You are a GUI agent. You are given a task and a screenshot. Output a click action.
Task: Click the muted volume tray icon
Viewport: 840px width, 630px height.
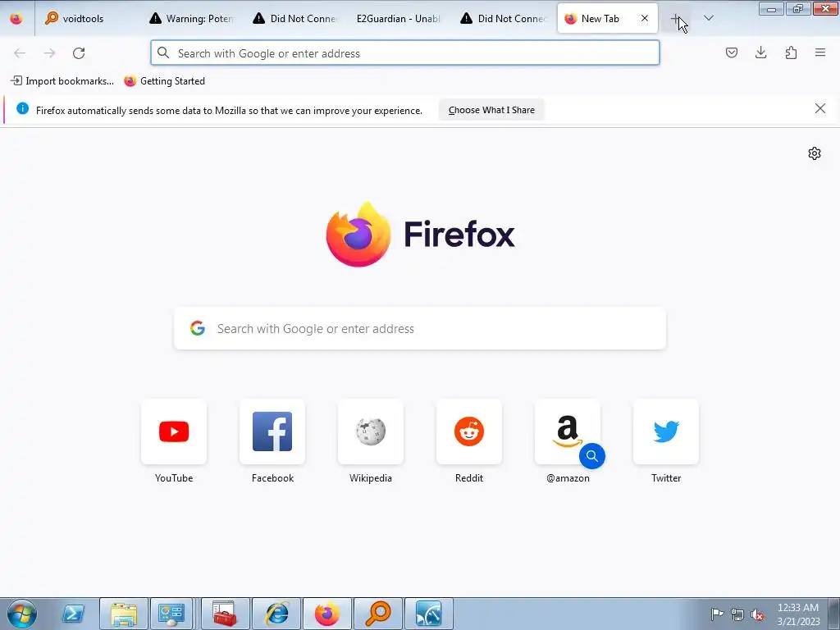click(x=757, y=614)
